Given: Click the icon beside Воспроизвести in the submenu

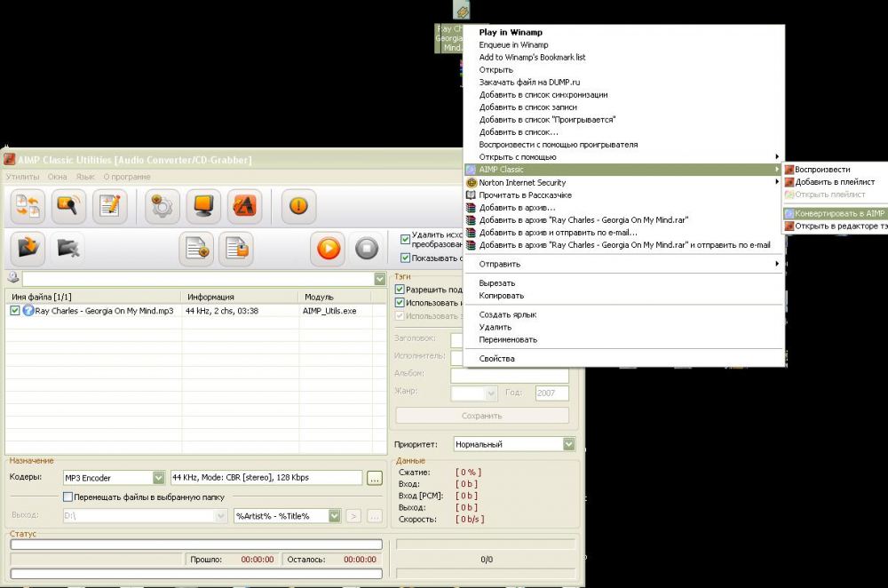Looking at the screenshot, I should coord(789,170).
